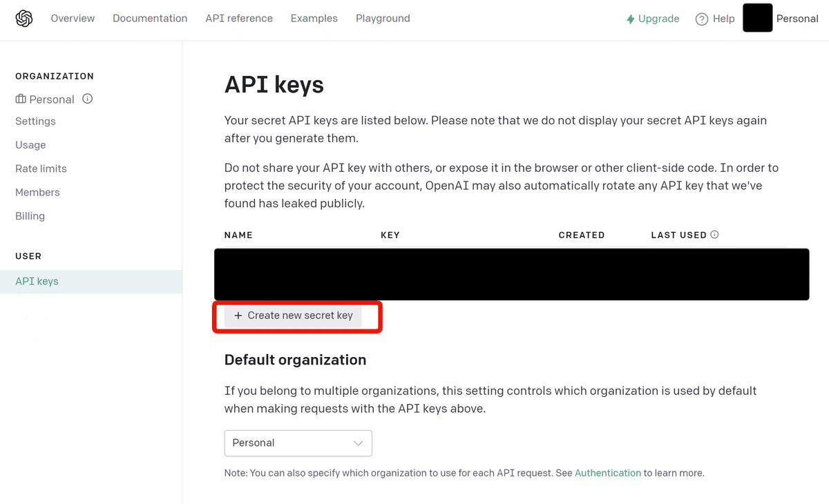Image resolution: width=829 pixels, height=504 pixels.
Task: Open Members page
Action: 37,192
